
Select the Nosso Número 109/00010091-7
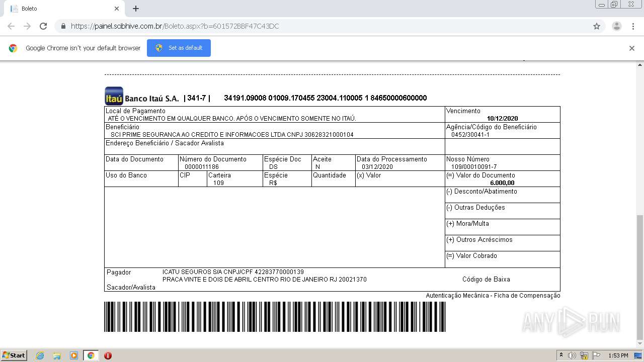474,167
